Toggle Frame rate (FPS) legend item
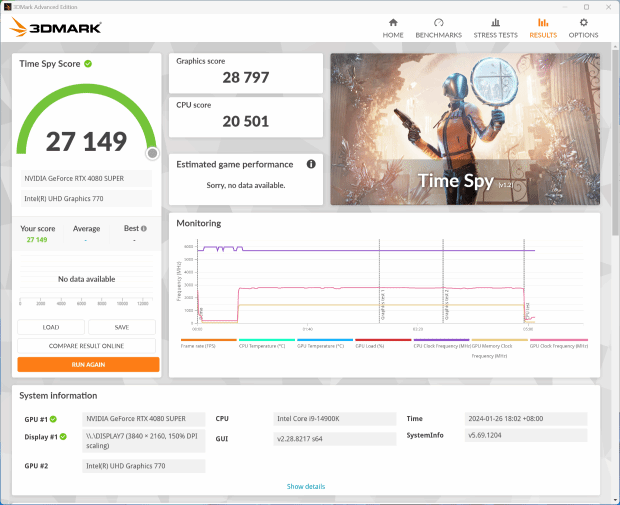This screenshot has width=620, height=505. tap(208, 343)
